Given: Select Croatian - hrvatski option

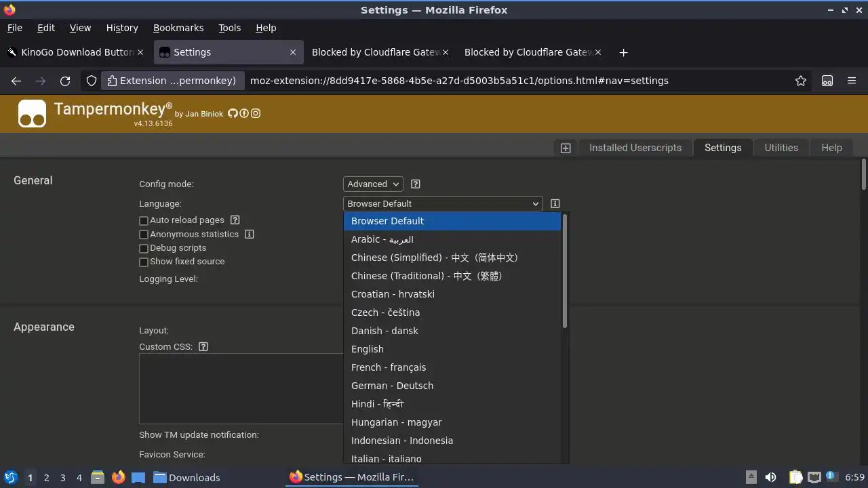Looking at the screenshot, I should point(452,294).
